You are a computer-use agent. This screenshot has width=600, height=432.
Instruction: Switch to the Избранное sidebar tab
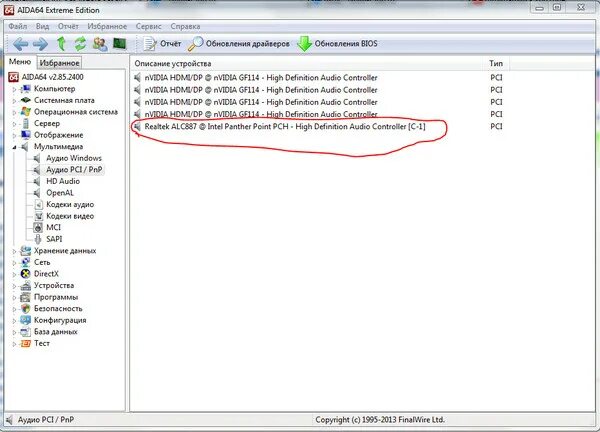[59, 63]
